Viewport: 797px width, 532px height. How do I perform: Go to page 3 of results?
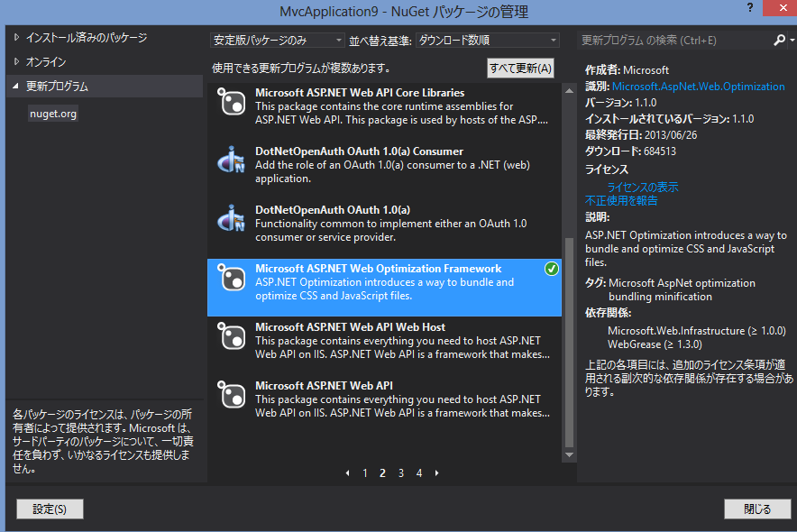(x=401, y=473)
